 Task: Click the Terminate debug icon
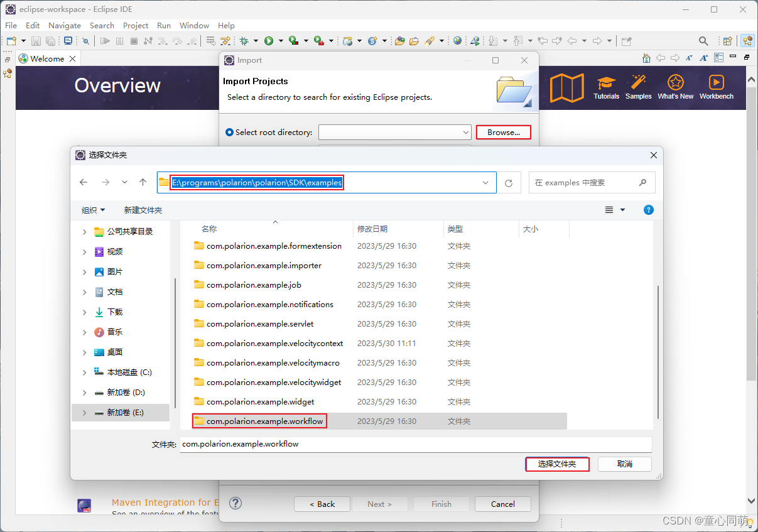[x=134, y=41]
